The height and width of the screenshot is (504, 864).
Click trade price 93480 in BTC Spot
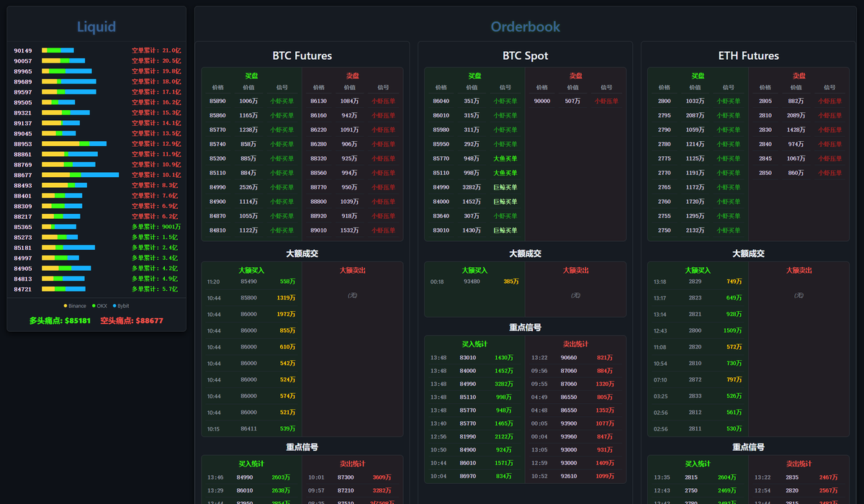(472, 282)
